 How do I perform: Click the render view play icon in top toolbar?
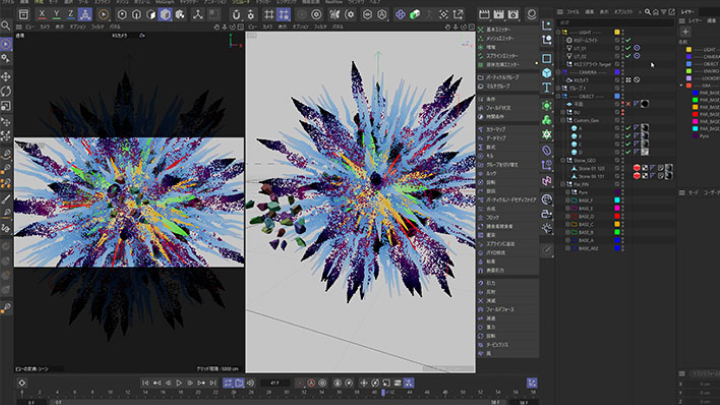pos(103,15)
